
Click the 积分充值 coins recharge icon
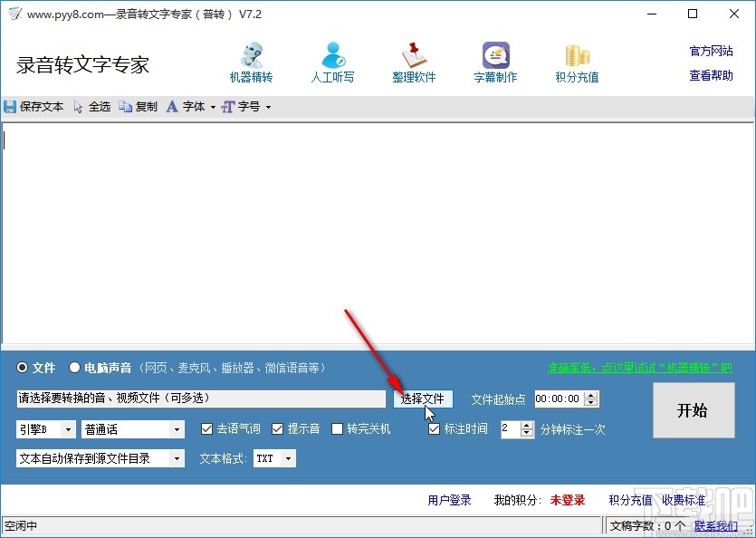point(576,61)
